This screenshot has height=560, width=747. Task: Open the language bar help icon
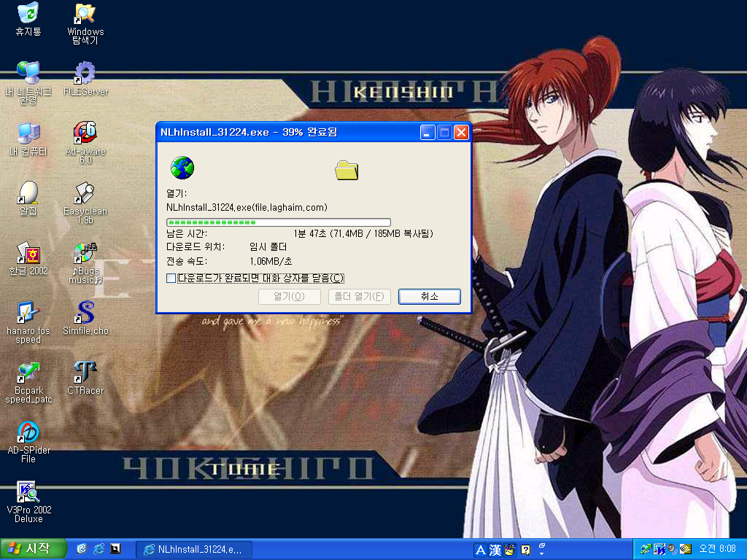pos(525,550)
